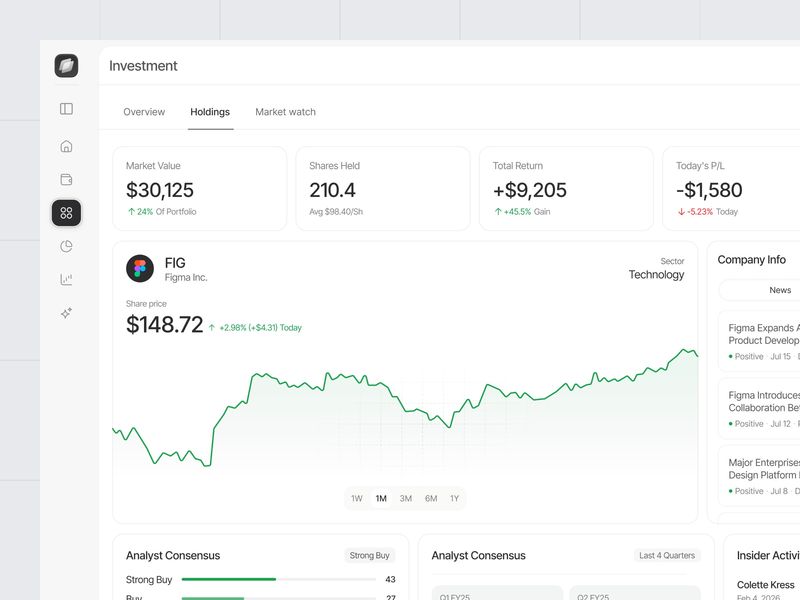800x600 pixels.
Task: Click the Avg $98.40/Sh text
Action: point(336,211)
